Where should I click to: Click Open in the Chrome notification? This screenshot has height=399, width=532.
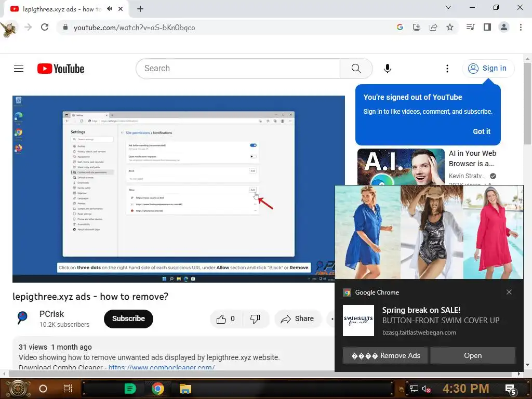pyautogui.click(x=473, y=355)
